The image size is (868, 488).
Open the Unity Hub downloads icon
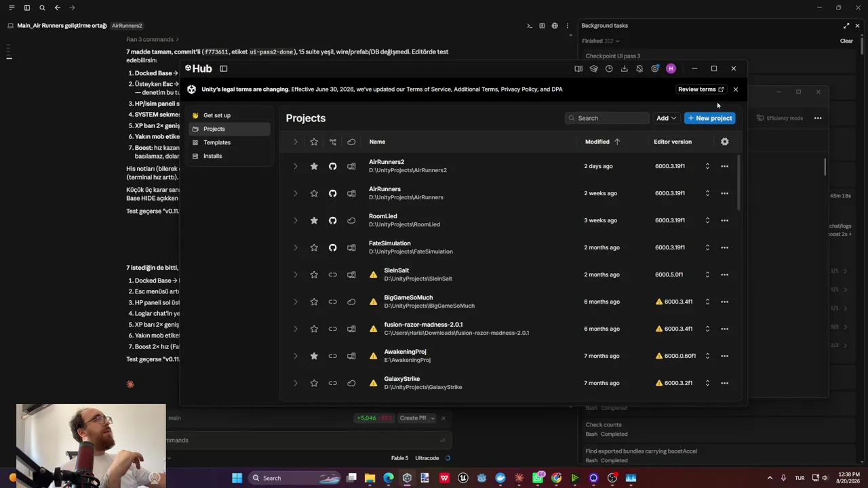pos(625,68)
